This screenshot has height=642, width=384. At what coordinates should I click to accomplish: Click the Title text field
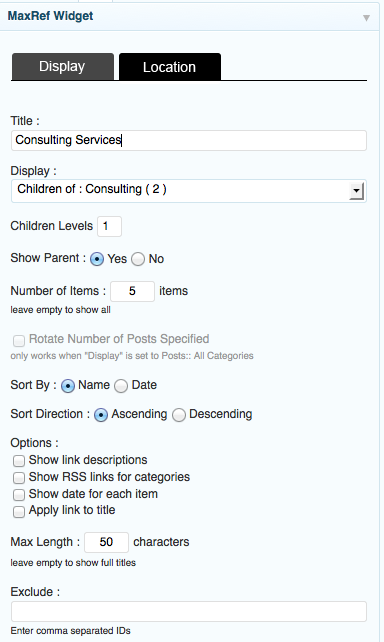click(x=189, y=140)
